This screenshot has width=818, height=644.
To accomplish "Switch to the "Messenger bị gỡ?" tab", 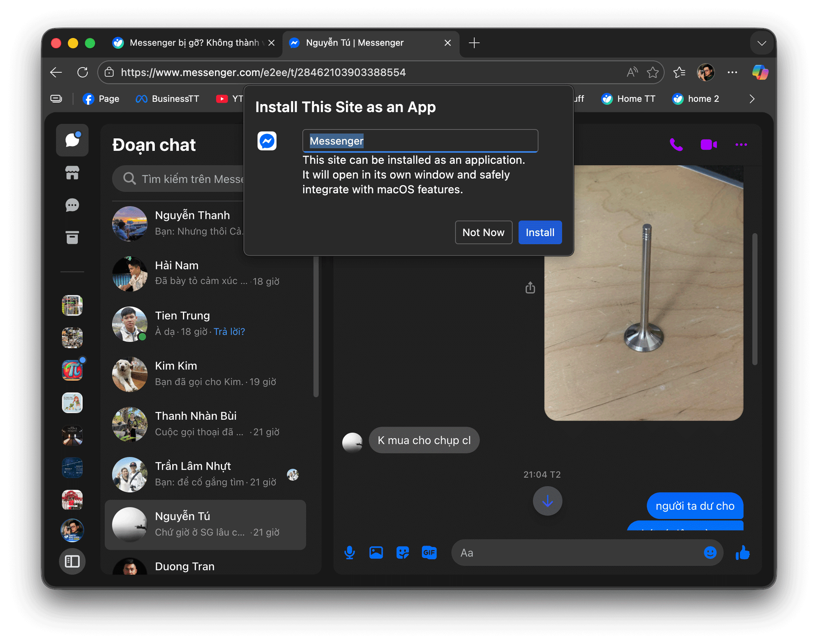I will pos(188,43).
